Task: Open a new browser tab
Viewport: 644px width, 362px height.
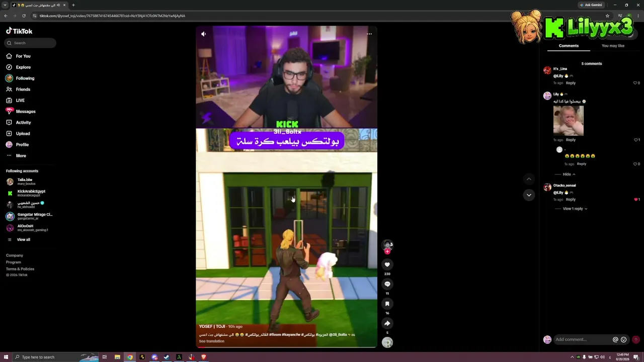Action: pos(73,5)
